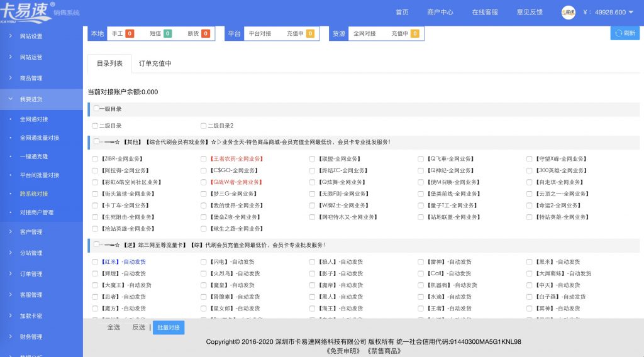Tick the 【红米】-自动发货 checkbox

pyautogui.click(x=95, y=262)
